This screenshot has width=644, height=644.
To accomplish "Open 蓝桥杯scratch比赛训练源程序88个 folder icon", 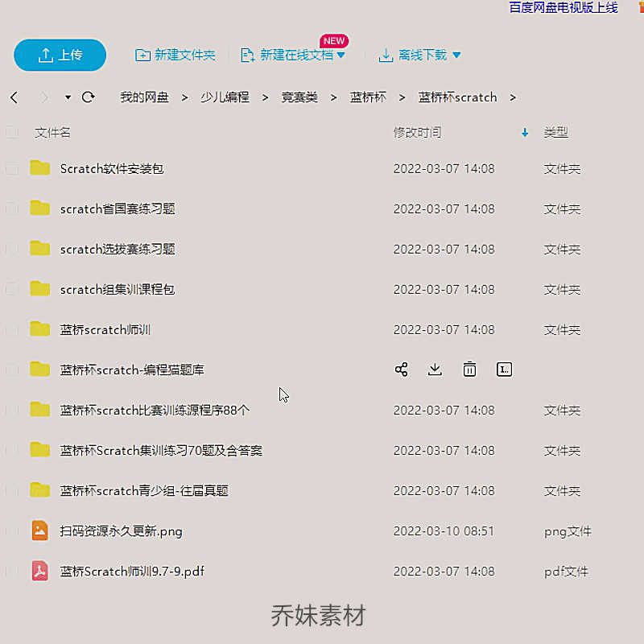I will tap(39, 410).
